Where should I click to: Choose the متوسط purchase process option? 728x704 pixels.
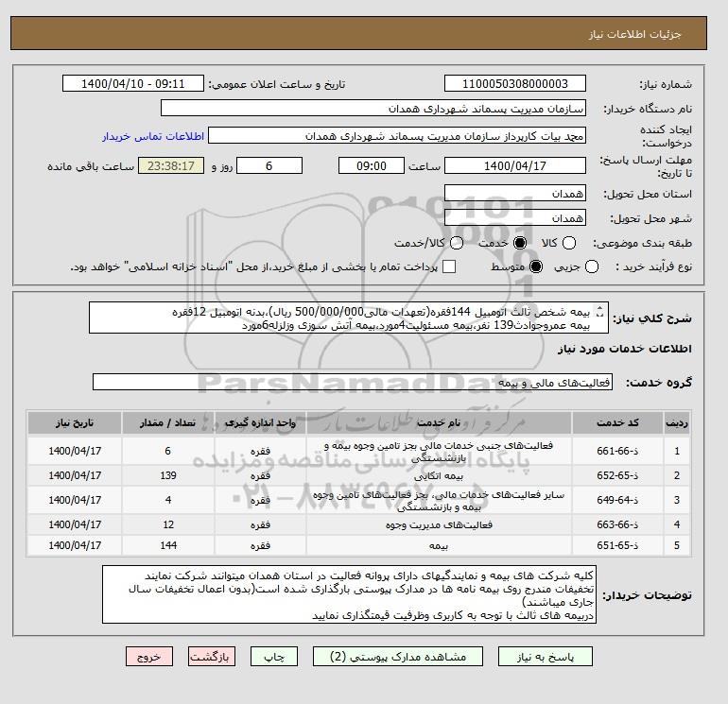coord(536,266)
